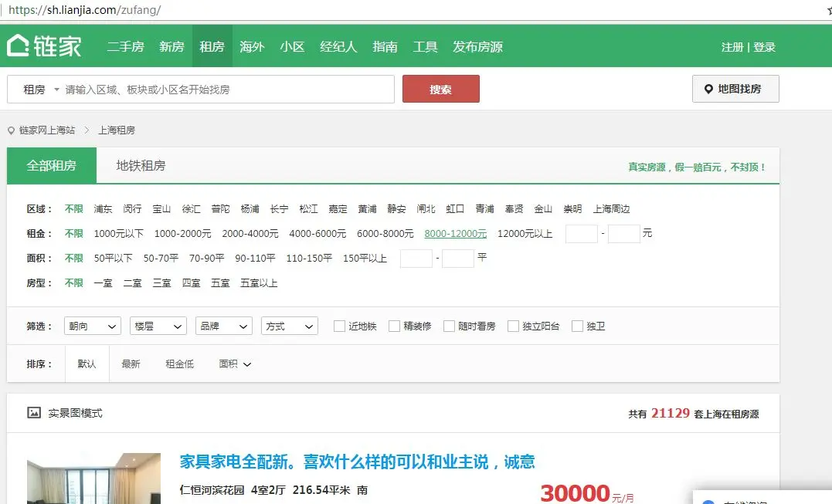Enable the 独立阳台 checkbox

coord(513,326)
